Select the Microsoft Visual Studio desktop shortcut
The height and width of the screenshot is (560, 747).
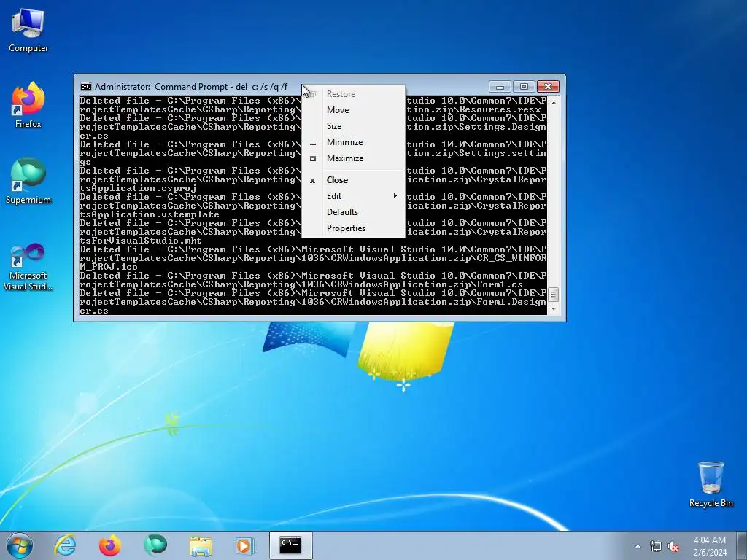coord(28,267)
